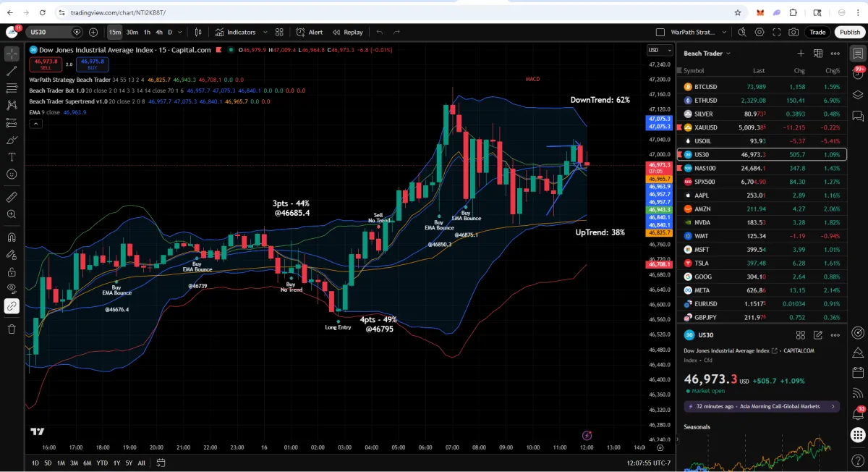Toggle the watchlist panel bookmark icon
868x472 pixels.
click(858, 54)
